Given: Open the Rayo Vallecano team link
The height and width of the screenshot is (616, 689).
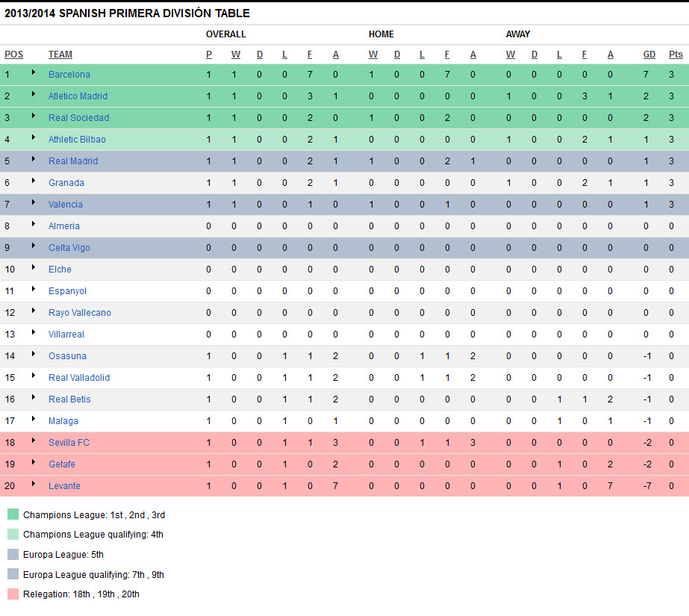Looking at the screenshot, I should click(x=79, y=313).
